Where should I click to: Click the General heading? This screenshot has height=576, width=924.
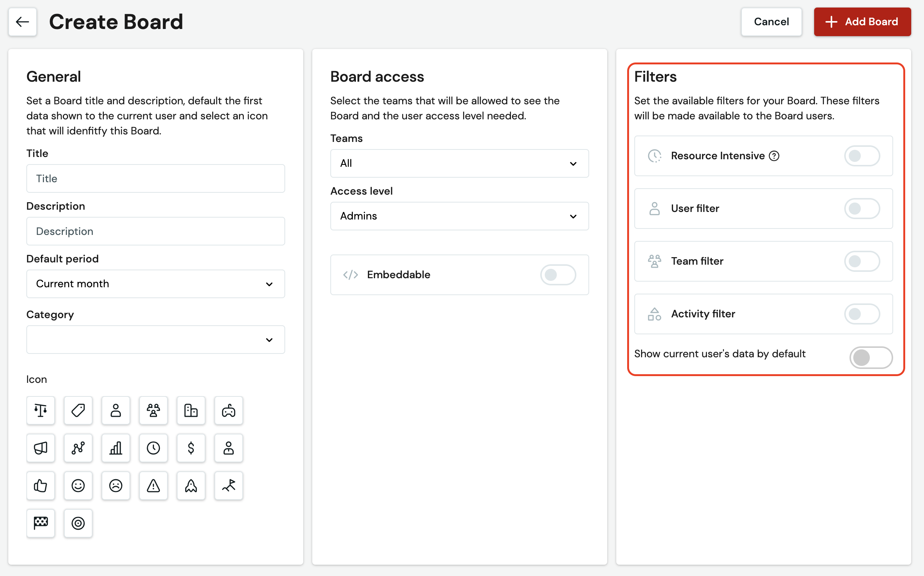pos(54,76)
